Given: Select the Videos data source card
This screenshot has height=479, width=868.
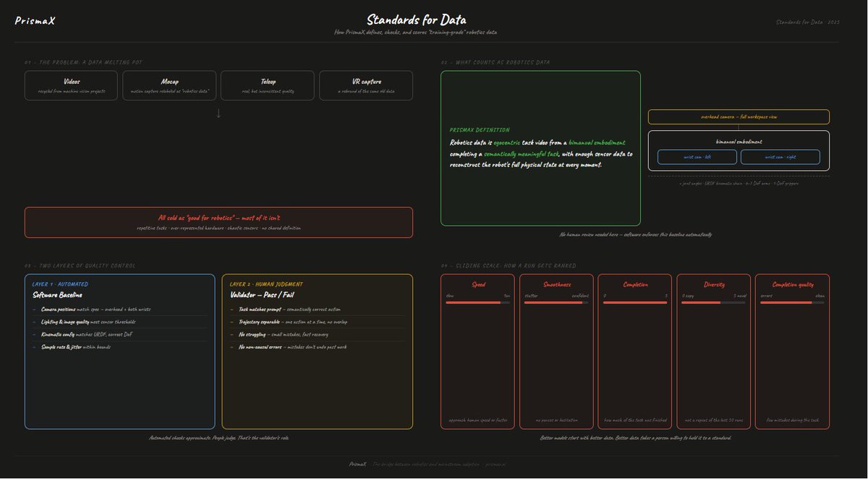Looking at the screenshot, I should click(72, 85).
